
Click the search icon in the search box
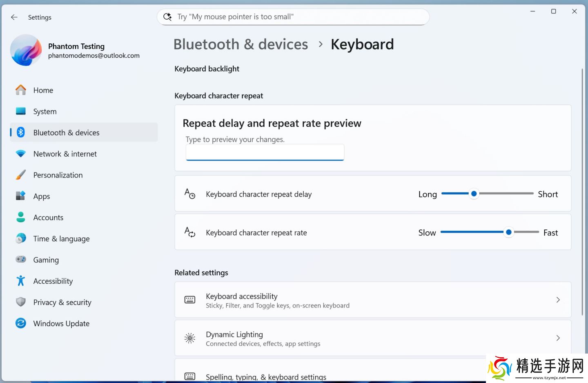point(167,17)
